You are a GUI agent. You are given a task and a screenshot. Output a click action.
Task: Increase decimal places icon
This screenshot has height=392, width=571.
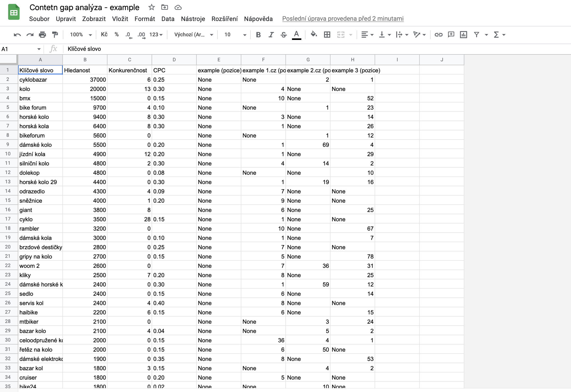(141, 35)
